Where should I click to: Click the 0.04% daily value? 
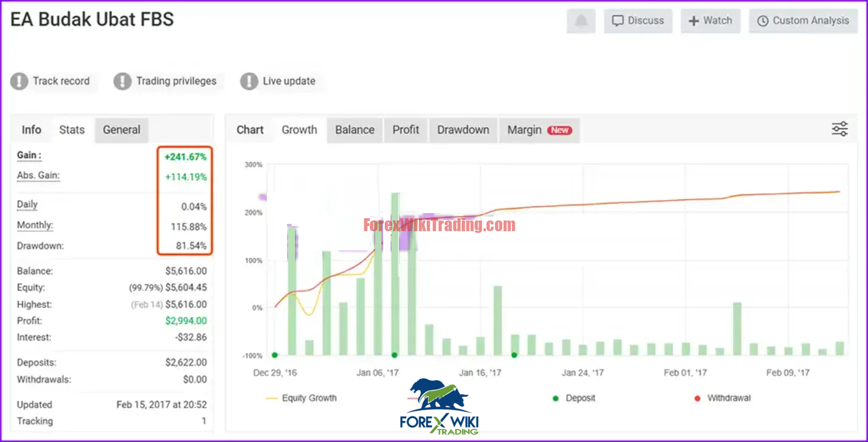(194, 207)
